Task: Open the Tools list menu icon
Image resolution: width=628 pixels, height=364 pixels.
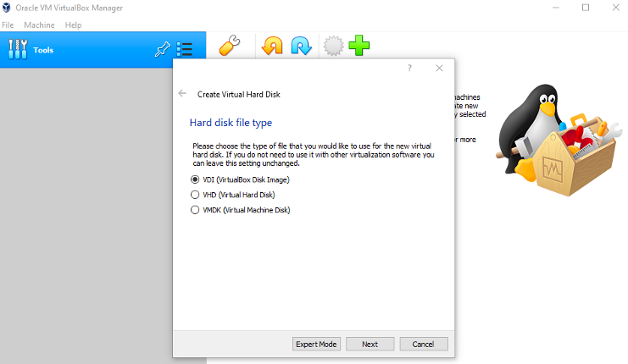Action: coord(185,50)
